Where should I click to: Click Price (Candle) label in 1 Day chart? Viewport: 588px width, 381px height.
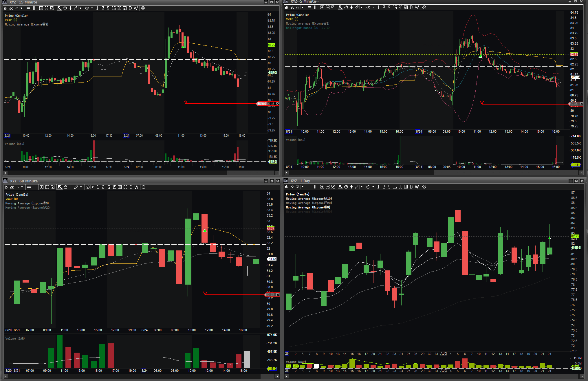pyautogui.click(x=298, y=194)
